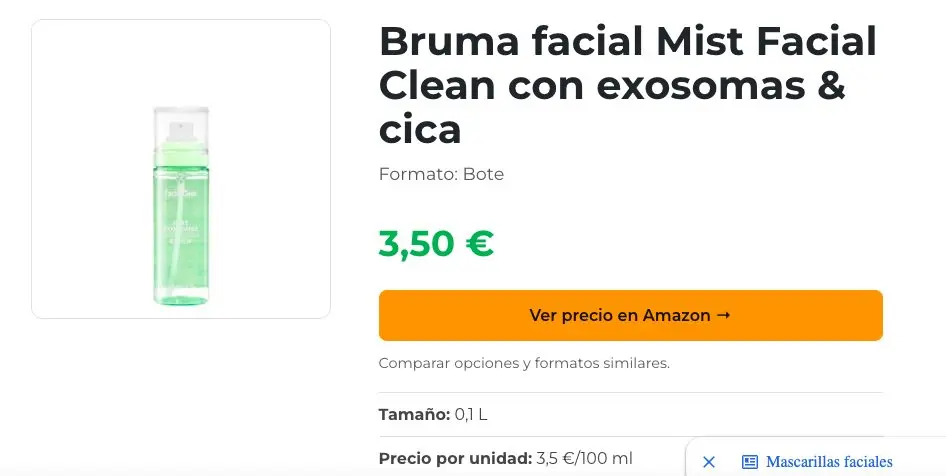
Task: Click the Formato: Bote text
Action: coord(441,174)
